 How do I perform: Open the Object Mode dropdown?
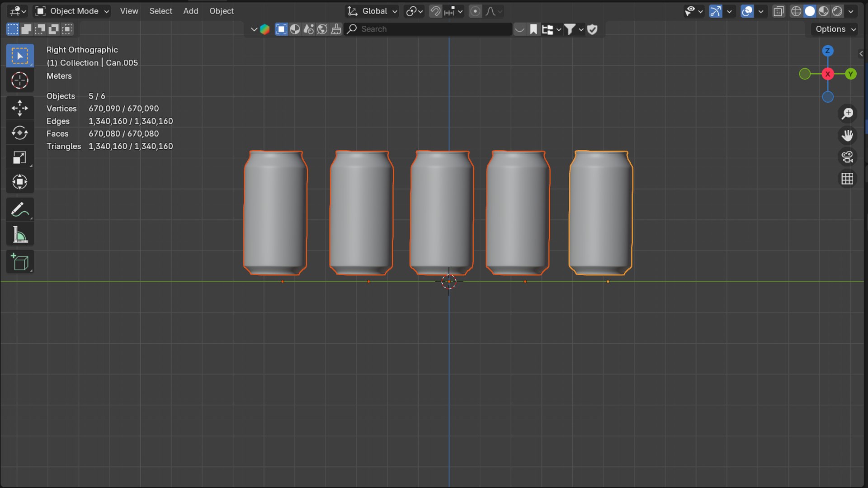[x=72, y=11]
